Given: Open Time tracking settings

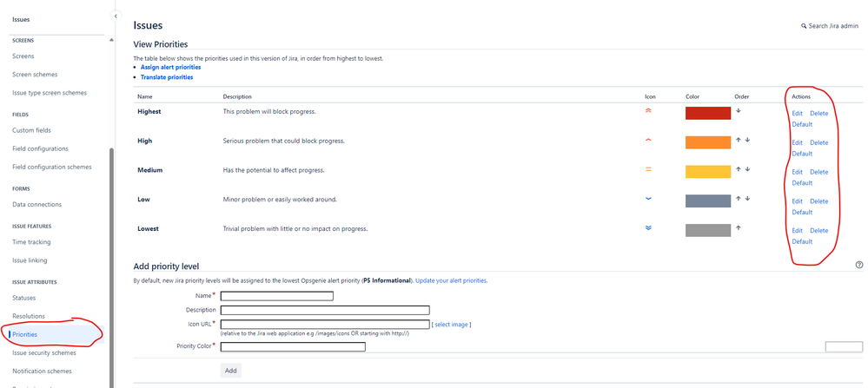Looking at the screenshot, I should [x=31, y=242].
